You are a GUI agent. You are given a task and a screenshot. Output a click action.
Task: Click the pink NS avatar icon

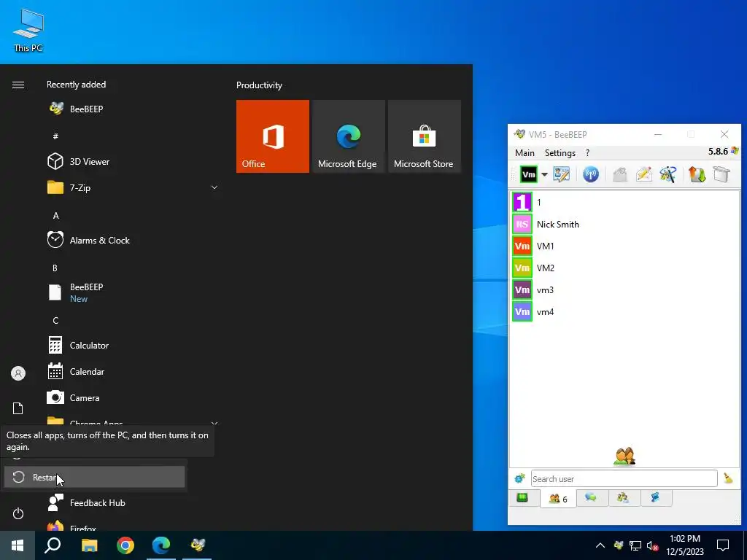click(x=522, y=225)
